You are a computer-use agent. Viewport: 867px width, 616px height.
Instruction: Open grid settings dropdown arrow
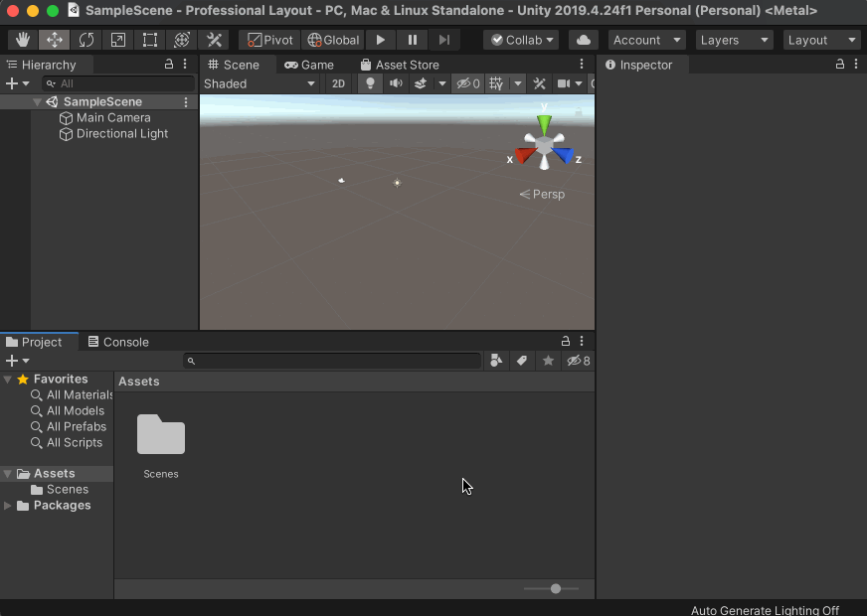point(518,83)
